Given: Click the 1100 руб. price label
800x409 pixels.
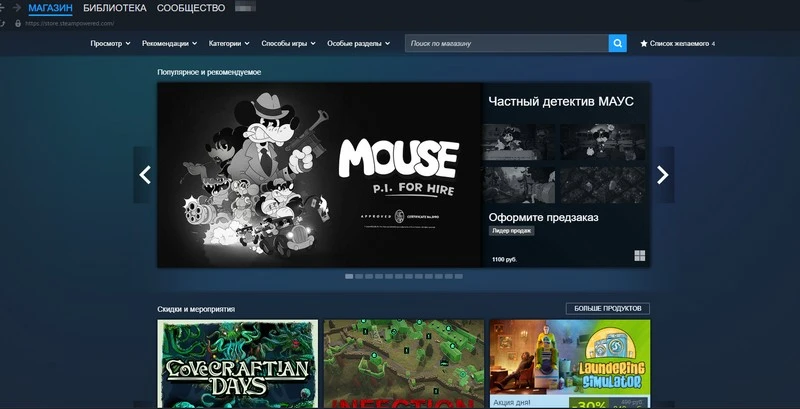Looking at the screenshot, I should point(505,260).
